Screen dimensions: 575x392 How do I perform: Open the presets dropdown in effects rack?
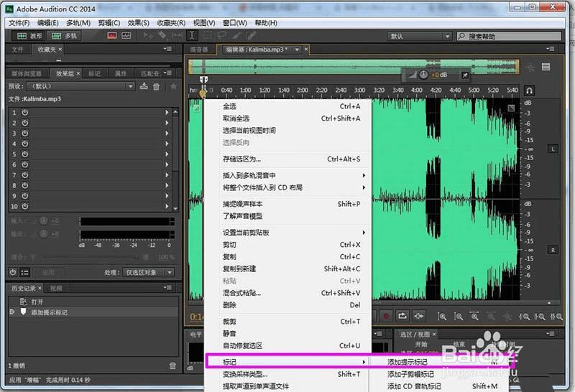tap(80, 87)
